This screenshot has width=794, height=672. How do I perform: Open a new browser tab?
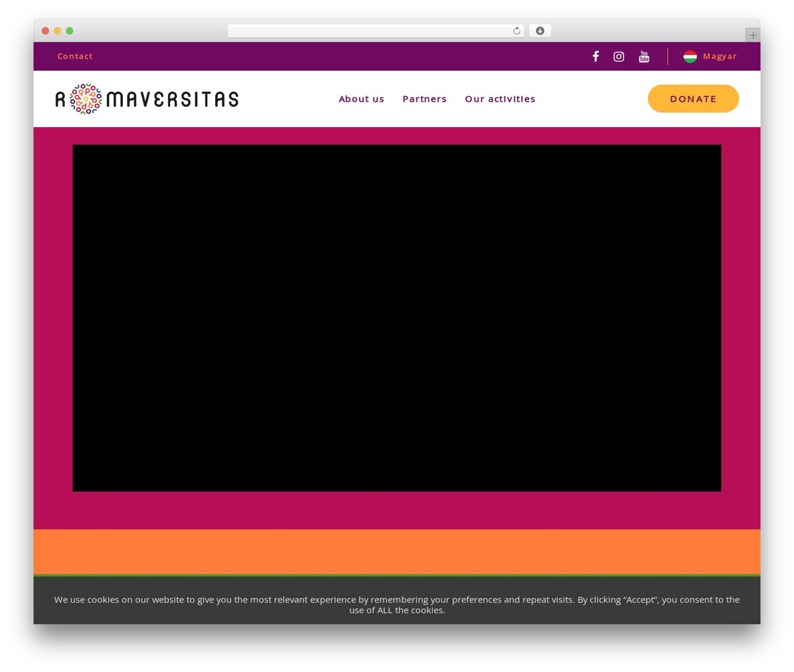tap(752, 35)
